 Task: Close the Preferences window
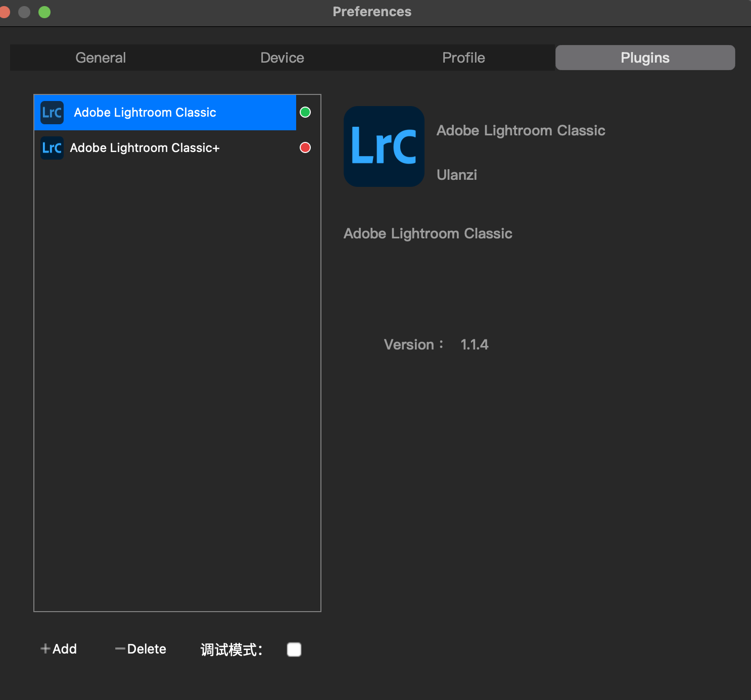[4, 12]
